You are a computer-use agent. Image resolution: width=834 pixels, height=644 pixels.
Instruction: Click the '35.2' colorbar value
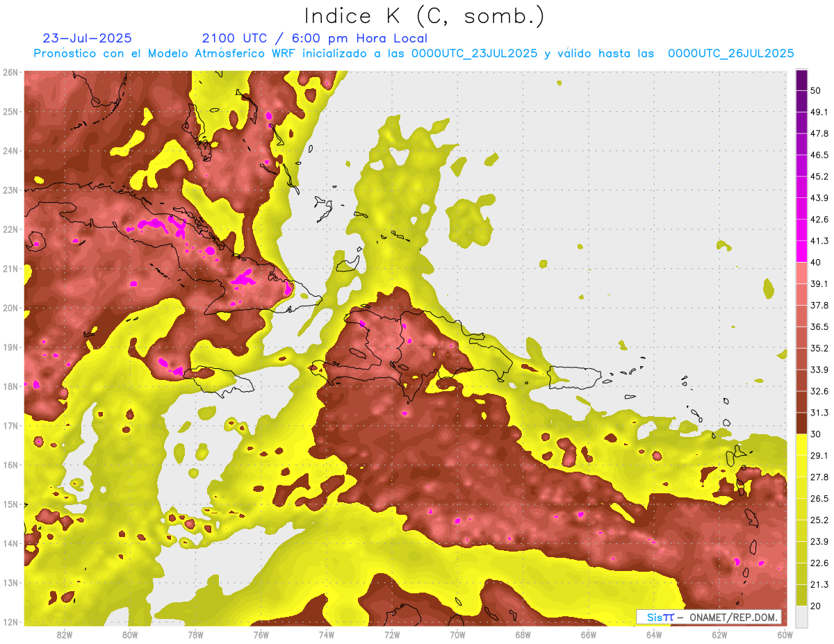819,348
